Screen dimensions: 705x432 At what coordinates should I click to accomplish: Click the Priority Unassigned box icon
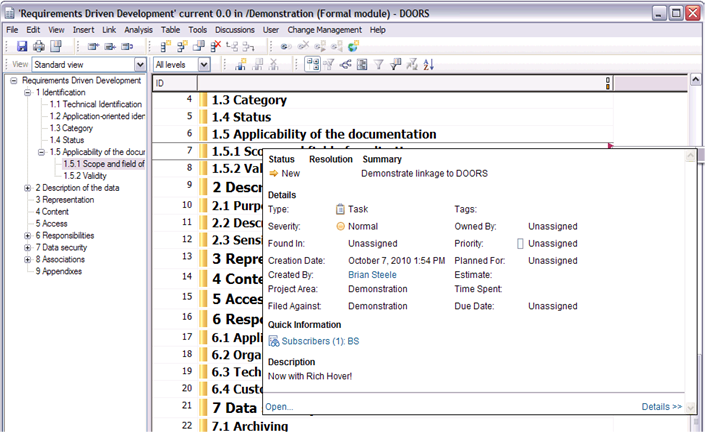point(520,244)
